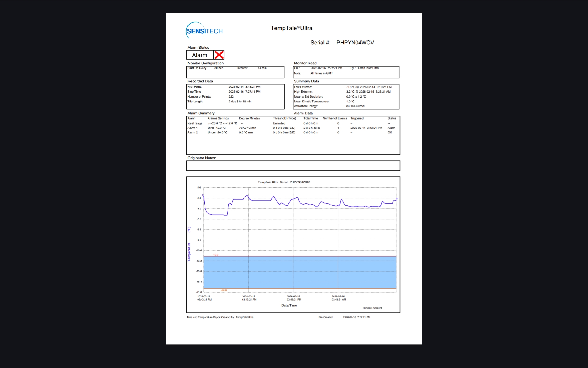
Task: Click the Alarm 1 row in Alarm Summary
Action: tap(193, 128)
